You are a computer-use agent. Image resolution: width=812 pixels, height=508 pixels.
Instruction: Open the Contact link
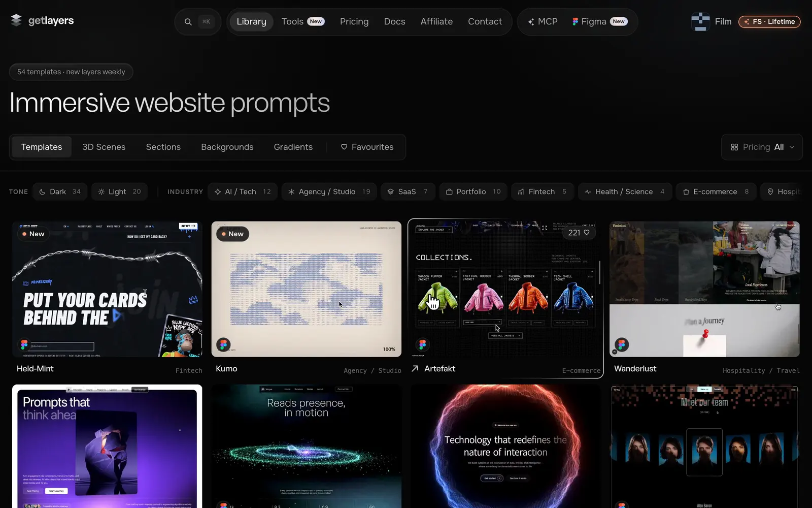[x=485, y=21]
